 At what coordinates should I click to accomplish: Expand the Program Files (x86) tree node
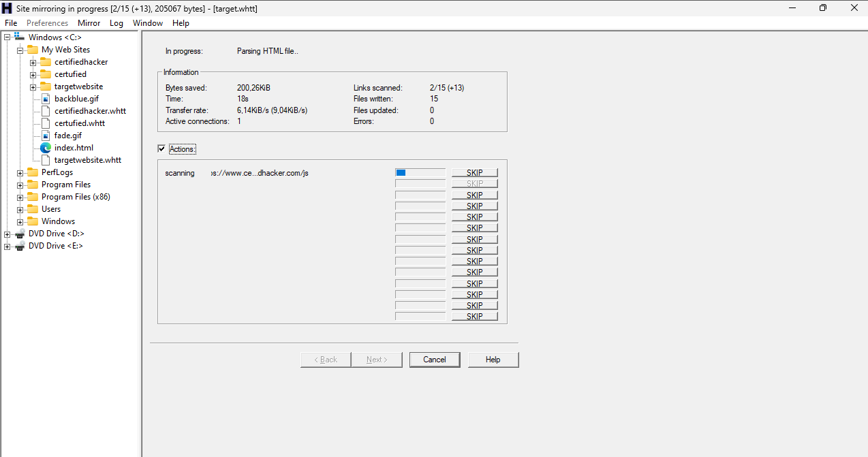(x=20, y=196)
